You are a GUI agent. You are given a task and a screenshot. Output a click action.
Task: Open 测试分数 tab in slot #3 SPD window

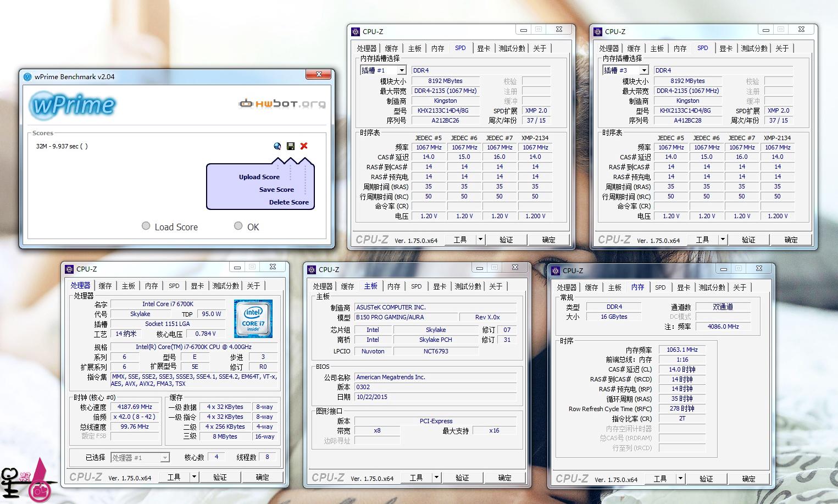[754, 48]
